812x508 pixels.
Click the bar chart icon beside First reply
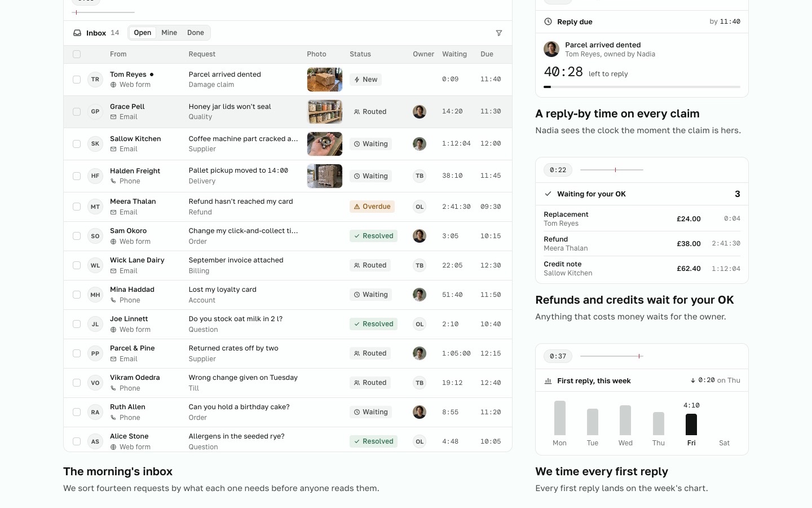coord(548,381)
